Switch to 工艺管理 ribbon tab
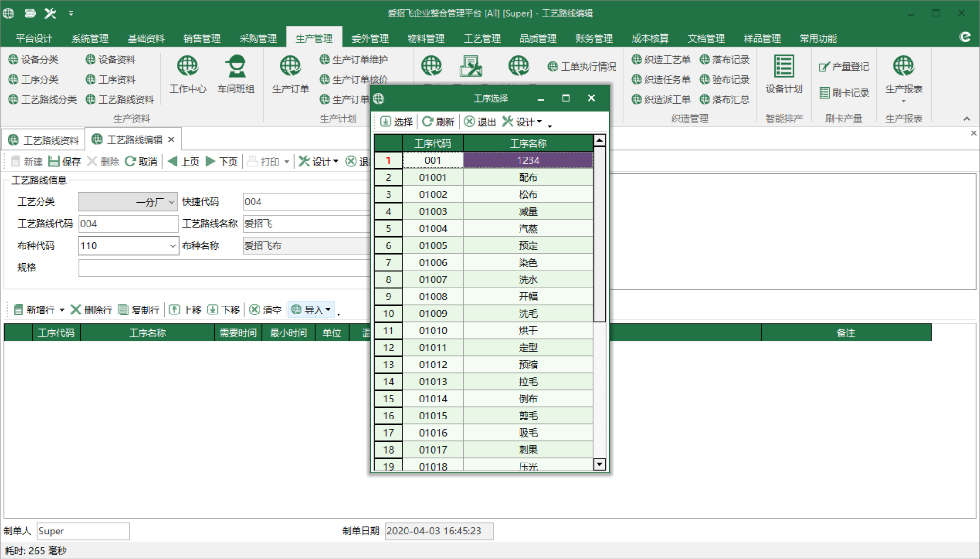 482,38
